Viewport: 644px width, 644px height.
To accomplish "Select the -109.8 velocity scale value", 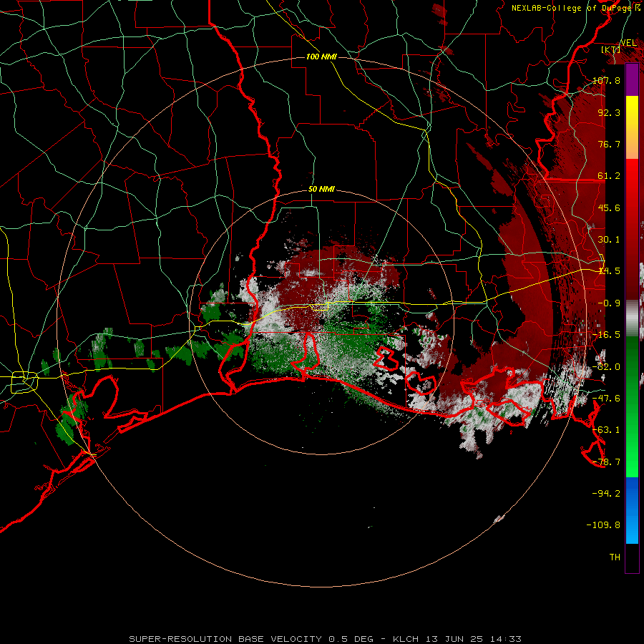I will 603,525.
